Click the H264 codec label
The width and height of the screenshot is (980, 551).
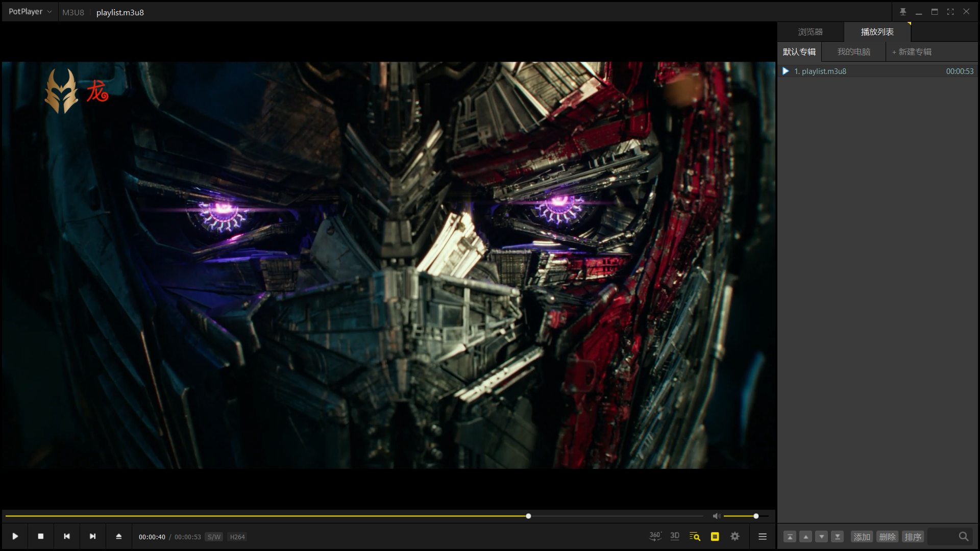[x=237, y=537]
